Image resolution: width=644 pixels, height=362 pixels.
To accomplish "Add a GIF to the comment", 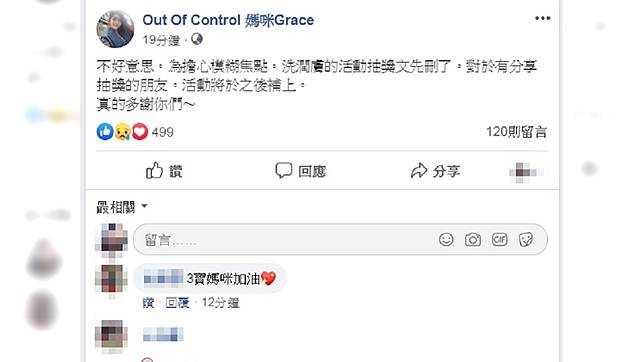I will point(499,240).
